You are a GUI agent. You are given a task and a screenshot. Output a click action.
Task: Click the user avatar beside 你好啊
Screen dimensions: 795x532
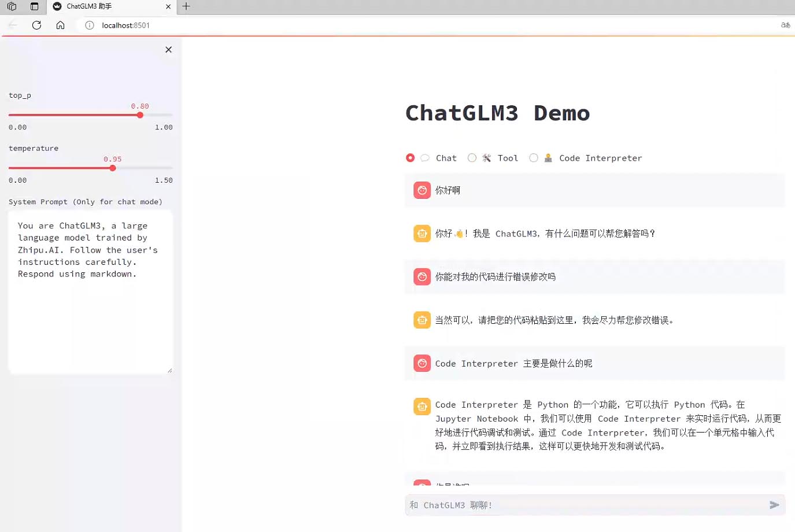[422, 190]
